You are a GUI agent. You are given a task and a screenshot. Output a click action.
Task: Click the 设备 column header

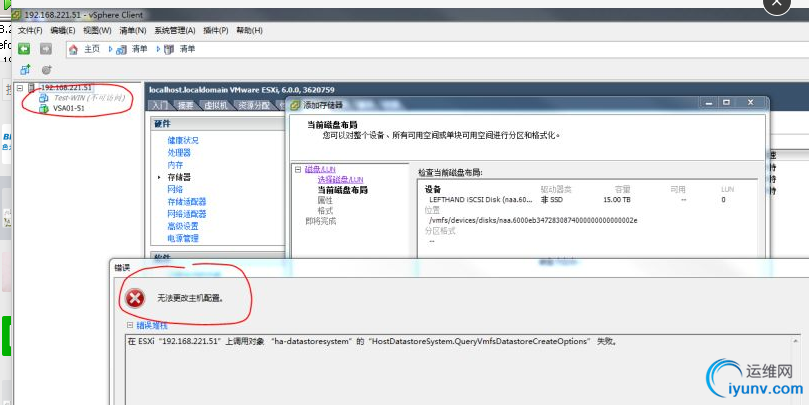tap(433, 189)
